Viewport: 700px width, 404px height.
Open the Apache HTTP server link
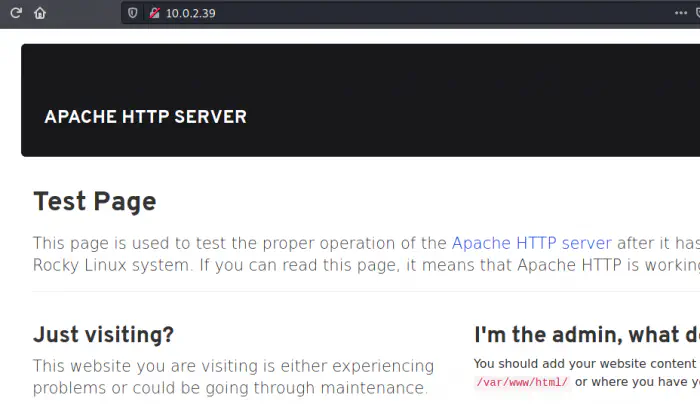[531, 243]
